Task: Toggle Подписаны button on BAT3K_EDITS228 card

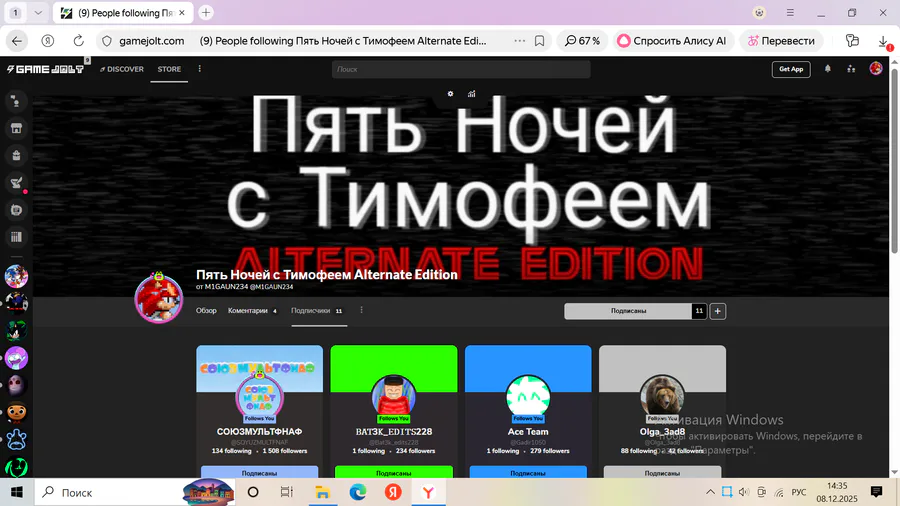Action: coord(394,472)
